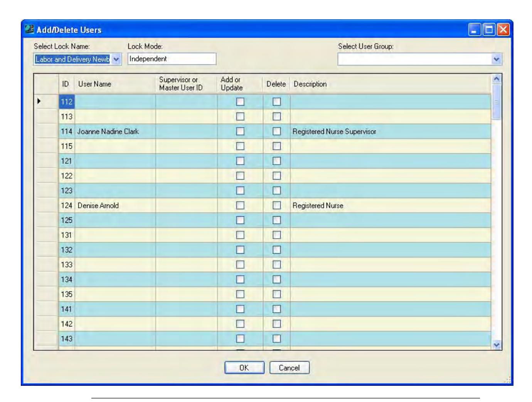Click the Add/Delete Users title bar app icon
Image resolution: width=532 pixels, height=402 pixels.
[x=29, y=29]
